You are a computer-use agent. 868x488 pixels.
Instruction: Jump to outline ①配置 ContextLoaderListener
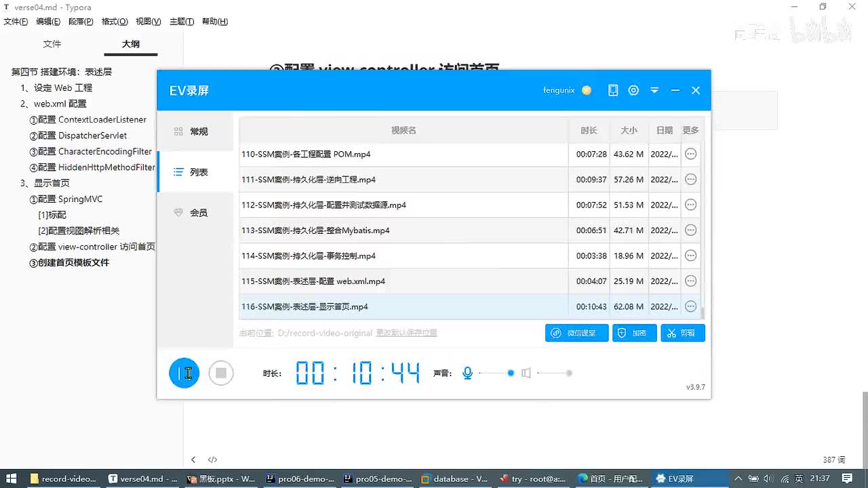(x=87, y=119)
